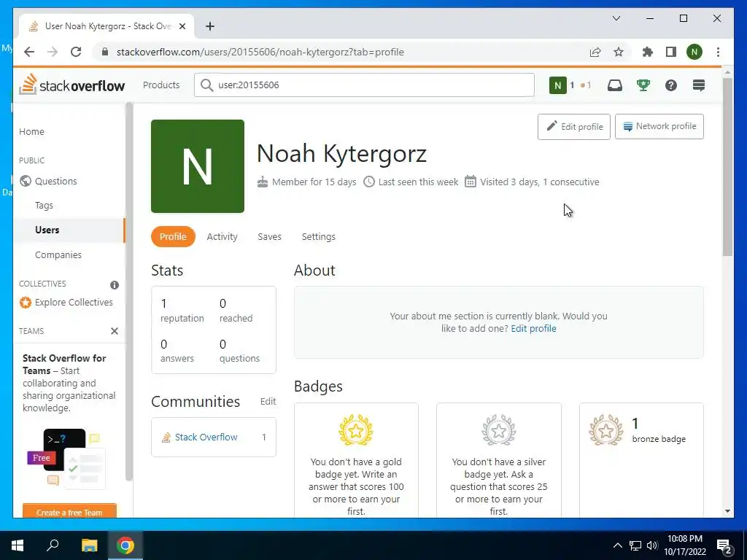This screenshot has height=560, width=747.
Task: Click the tab search chevron in the title bar
Action: [616, 18]
